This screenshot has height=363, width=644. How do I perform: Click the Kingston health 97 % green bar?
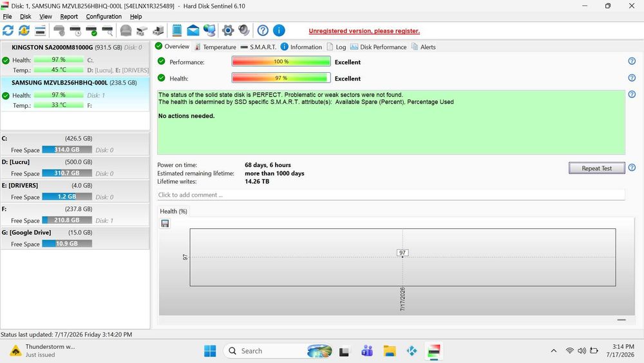pyautogui.click(x=59, y=59)
